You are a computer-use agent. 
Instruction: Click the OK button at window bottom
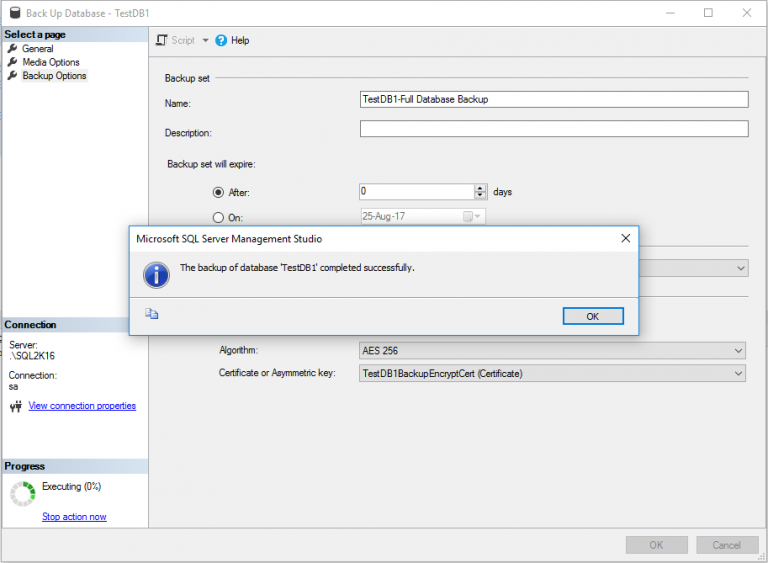pos(656,545)
